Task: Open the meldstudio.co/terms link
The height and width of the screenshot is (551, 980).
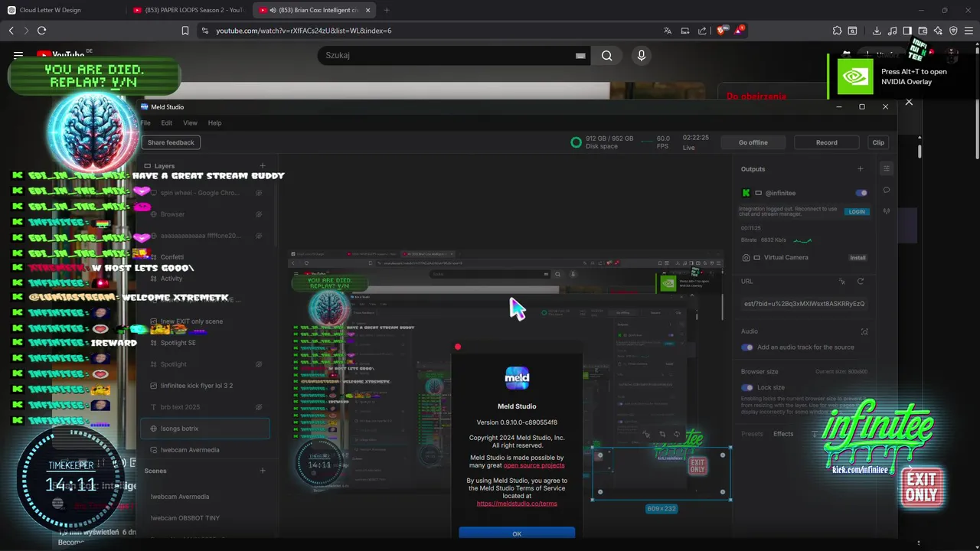Action: point(517,504)
